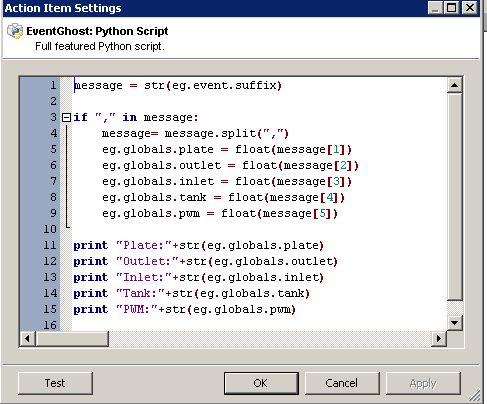Place cursor on eg.globals.plate assignment line

(x=227, y=149)
